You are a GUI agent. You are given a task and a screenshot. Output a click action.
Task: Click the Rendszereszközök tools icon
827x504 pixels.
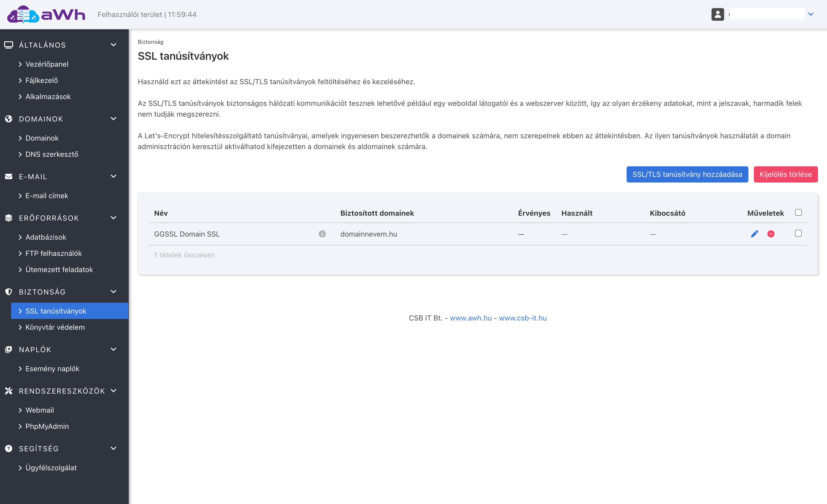pos(9,391)
